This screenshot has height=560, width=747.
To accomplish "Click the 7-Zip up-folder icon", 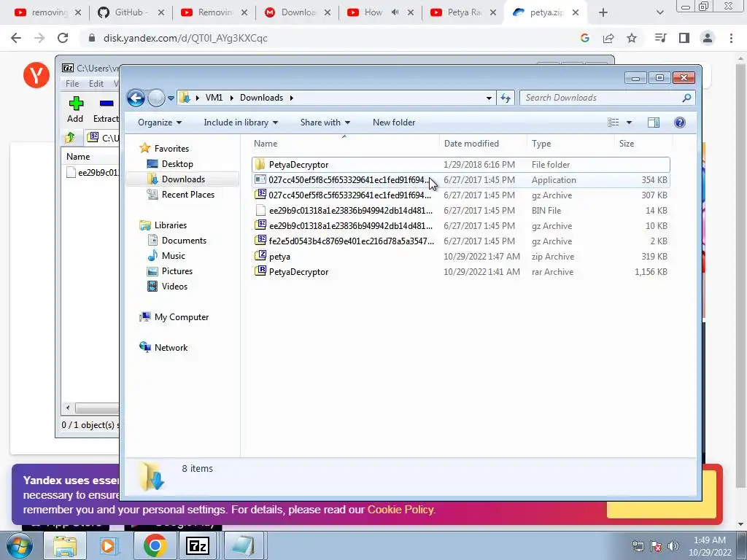I will click(70, 138).
